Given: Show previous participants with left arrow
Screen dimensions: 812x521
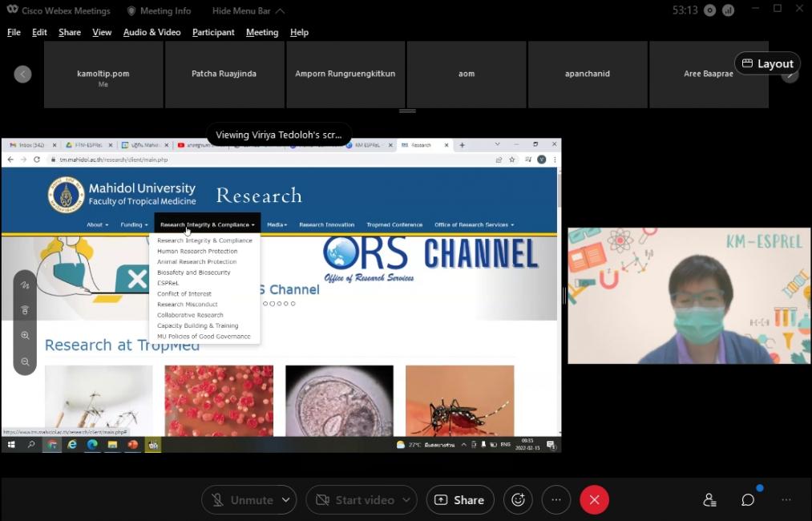Looking at the screenshot, I should tap(22, 74).
